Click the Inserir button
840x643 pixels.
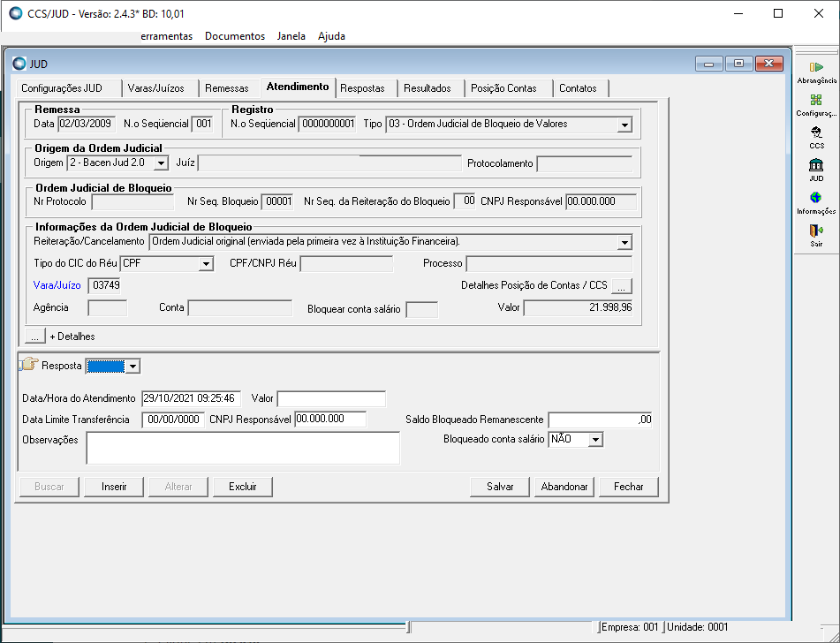114,487
